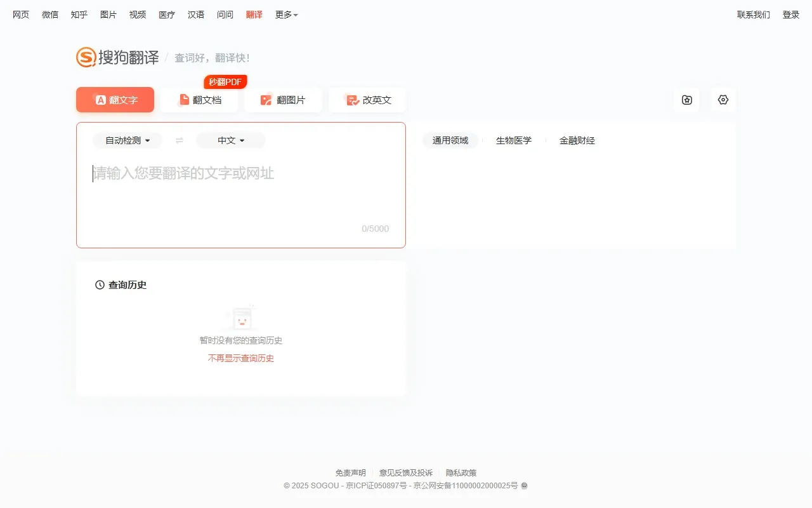Click 登录 to sign in
812x508 pixels.
(x=790, y=15)
